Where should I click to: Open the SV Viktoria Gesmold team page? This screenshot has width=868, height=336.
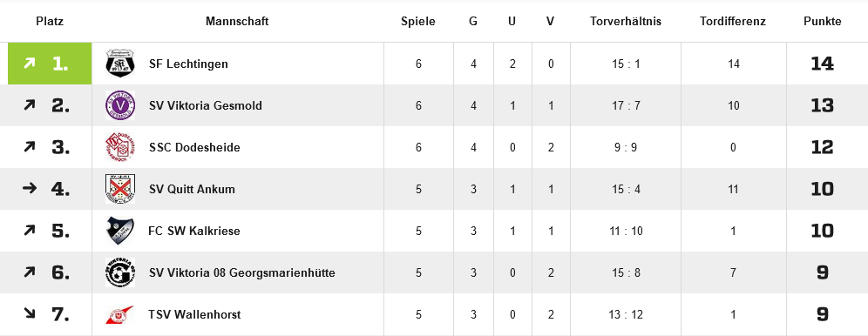[206, 105]
